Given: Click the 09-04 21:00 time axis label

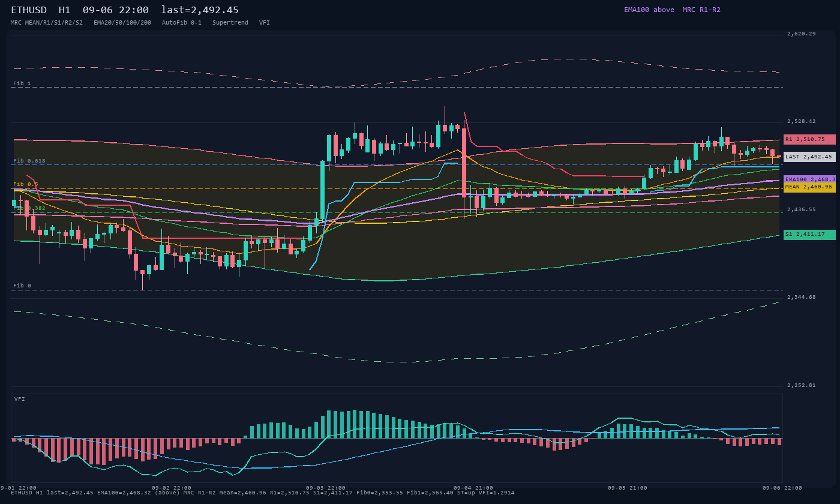Looking at the screenshot, I should click(473, 488).
